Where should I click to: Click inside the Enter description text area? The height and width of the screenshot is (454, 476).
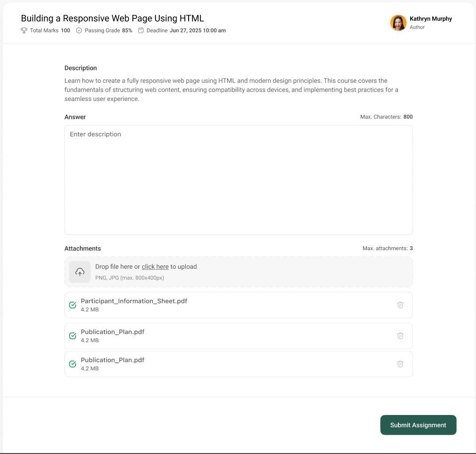click(238, 180)
